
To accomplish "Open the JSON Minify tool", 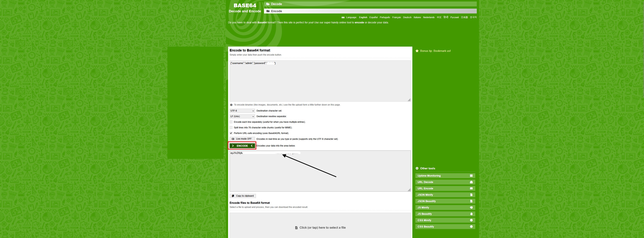I will 445,195.
